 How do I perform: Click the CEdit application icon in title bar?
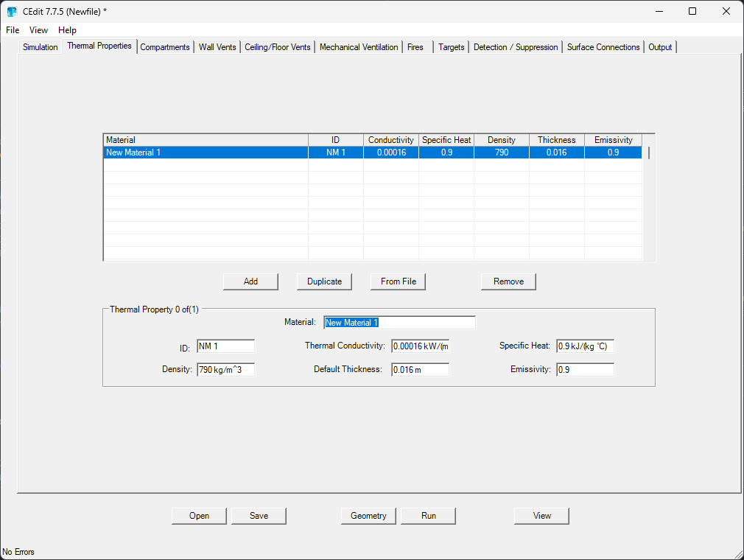pos(12,12)
